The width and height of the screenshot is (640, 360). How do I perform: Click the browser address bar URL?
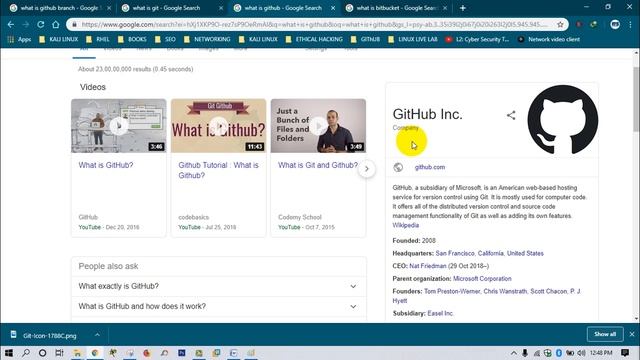click(x=314, y=24)
